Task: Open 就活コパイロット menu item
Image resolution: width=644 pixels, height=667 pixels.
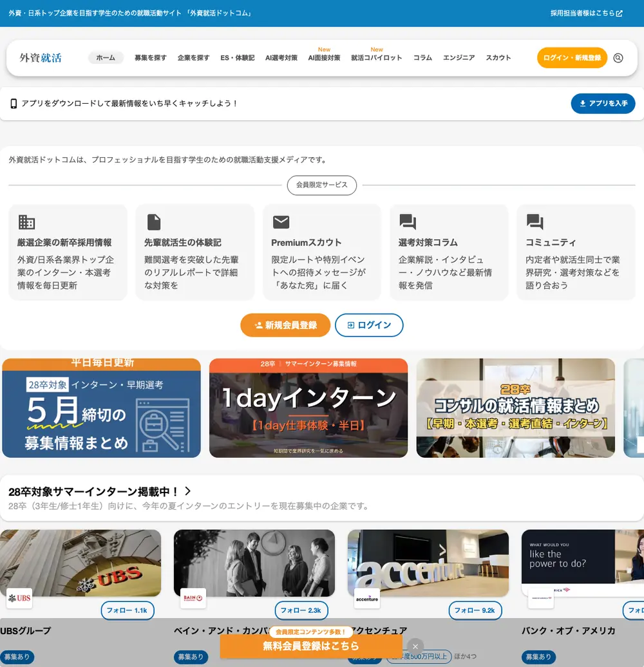Action: coord(377,58)
